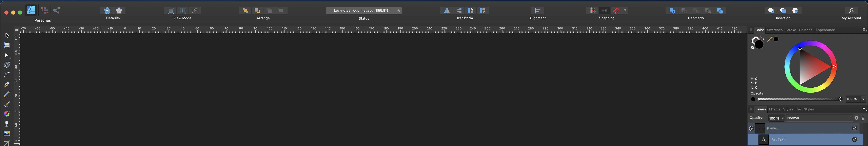Click the hue ring handle
The image size is (868, 146).
(x=834, y=67)
